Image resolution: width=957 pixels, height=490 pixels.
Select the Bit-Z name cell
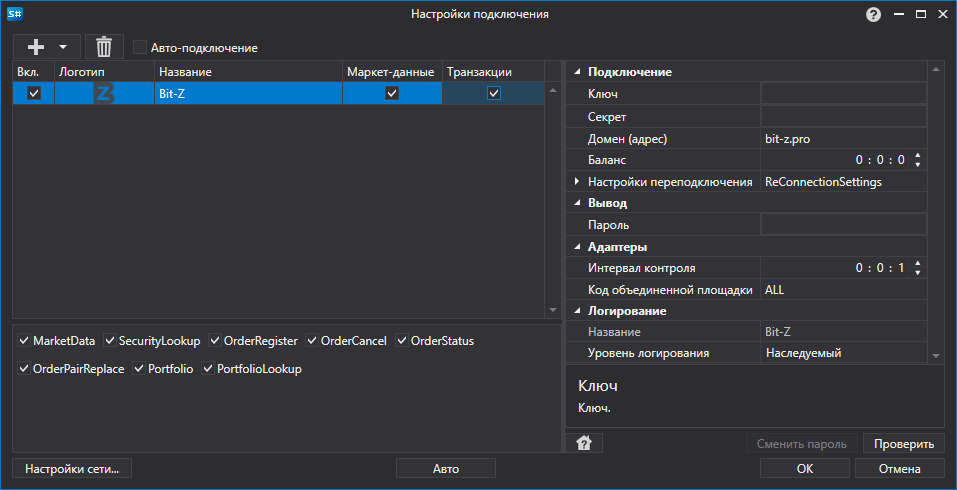click(x=248, y=93)
